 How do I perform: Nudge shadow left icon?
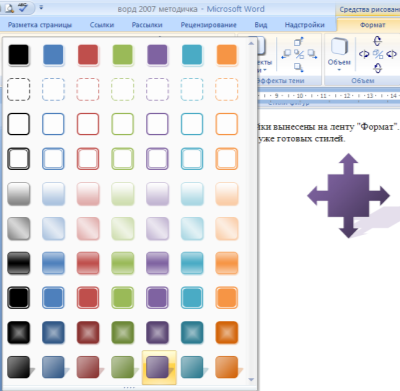coord(286,54)
